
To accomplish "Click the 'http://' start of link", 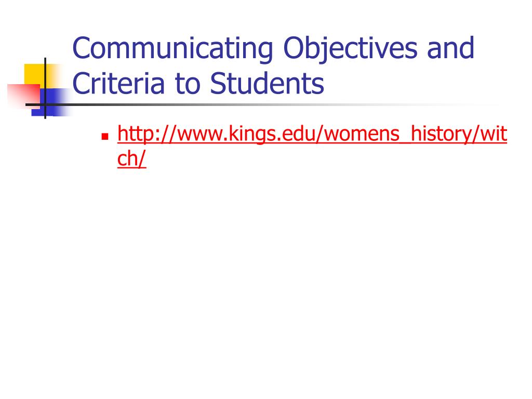I will pos(147,135).
